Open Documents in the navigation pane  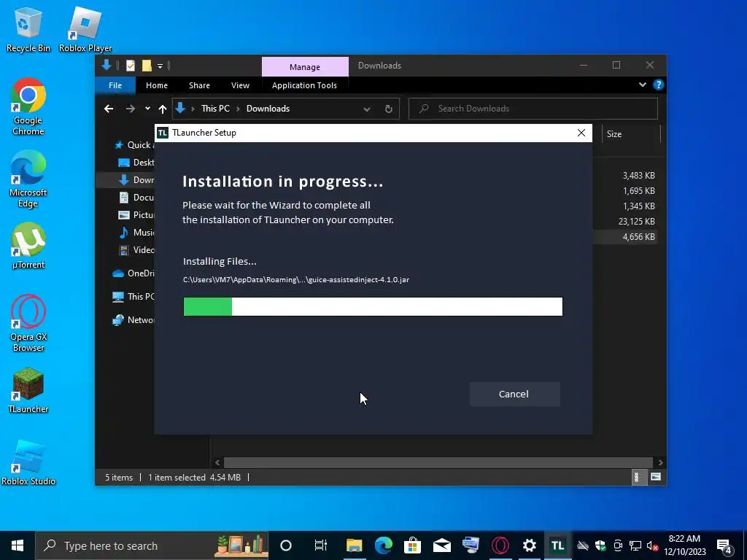tap(136, 197)
